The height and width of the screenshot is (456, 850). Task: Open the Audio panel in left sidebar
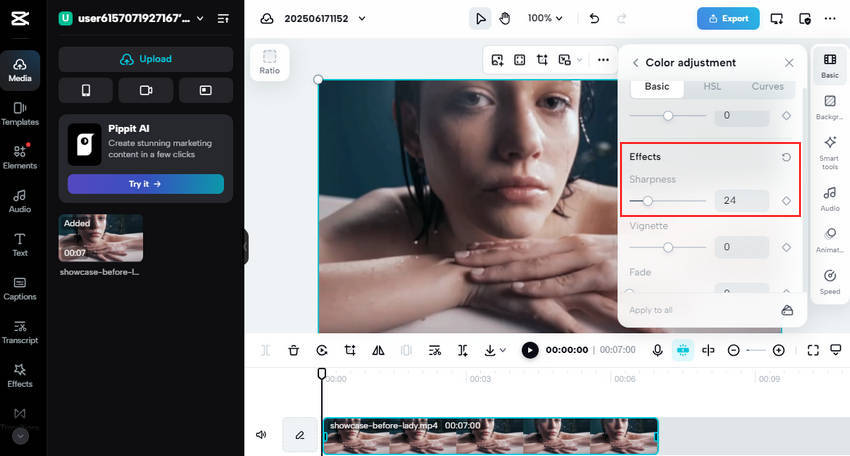(20, 201)
